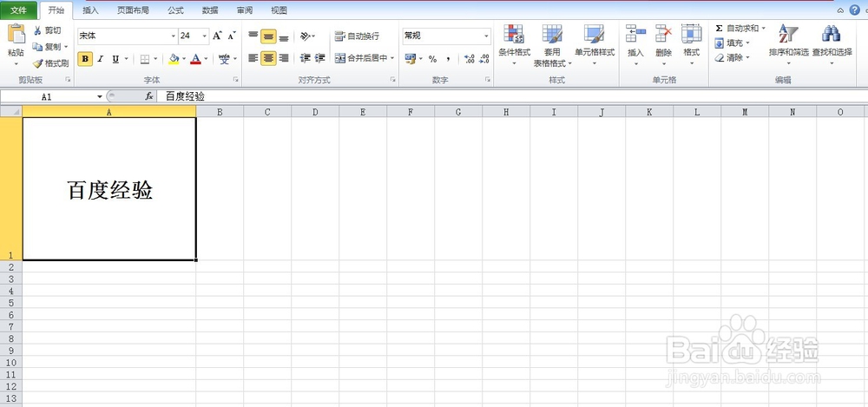
Task: Toggle center horizontal alignment
Action: [268, 58]
